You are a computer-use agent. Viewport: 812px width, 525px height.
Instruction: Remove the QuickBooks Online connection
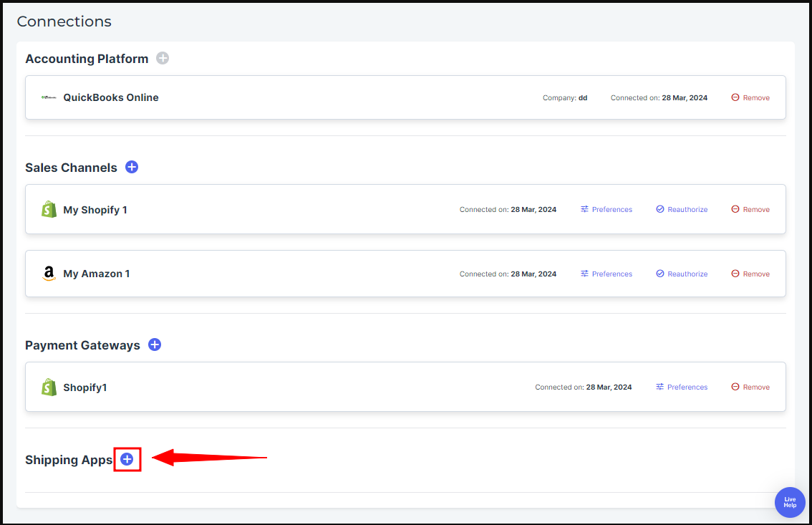[x=750, y=97]
